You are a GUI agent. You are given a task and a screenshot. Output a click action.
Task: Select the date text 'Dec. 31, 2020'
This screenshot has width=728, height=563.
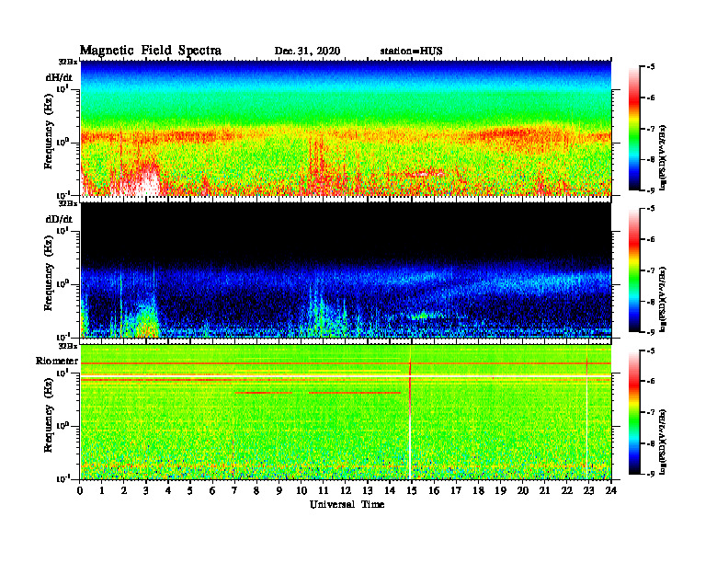click(307, 52)
